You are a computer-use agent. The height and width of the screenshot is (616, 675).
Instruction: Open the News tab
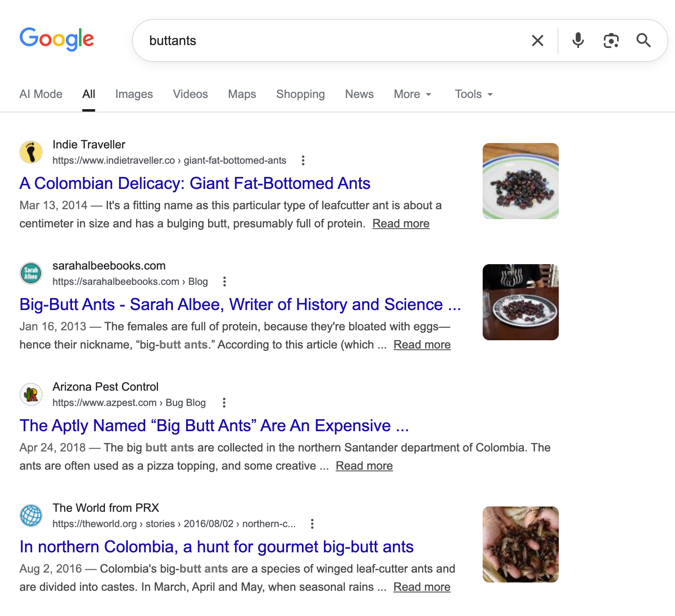[359, 94]
